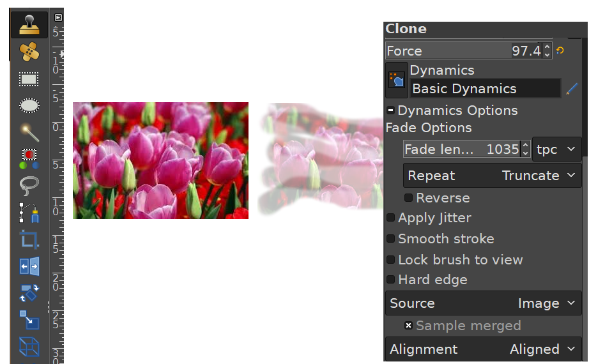The image size is (589, 364).
Task: Switch to the Free Select lasso
Action: click(29, 185)
